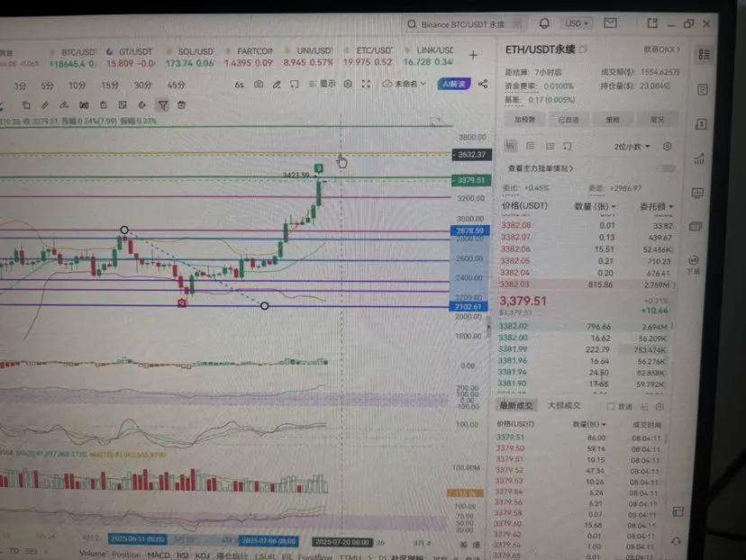746x560 pixels.
Task: Click the pop-out window icon in title bar
Action: pos(651,23)
